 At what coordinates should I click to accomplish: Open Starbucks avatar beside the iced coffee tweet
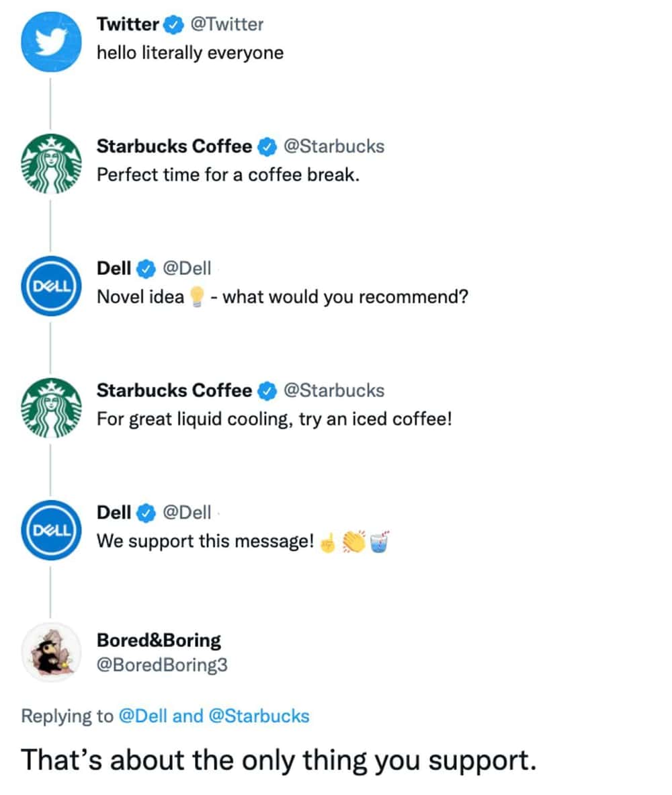[51, 409]
